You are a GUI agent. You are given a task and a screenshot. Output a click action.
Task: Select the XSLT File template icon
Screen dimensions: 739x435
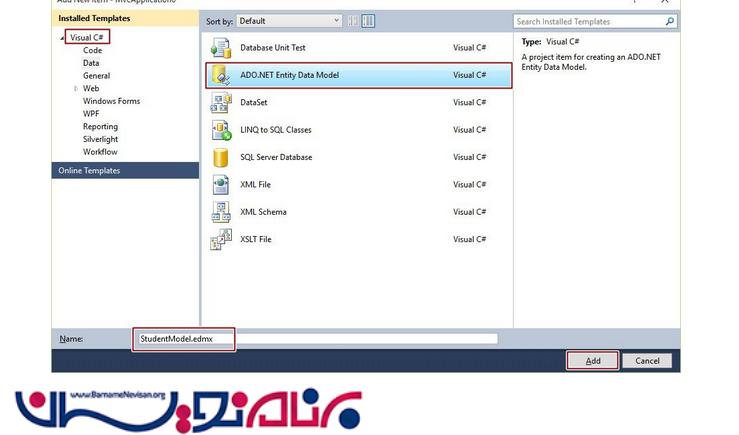(221, 240)
